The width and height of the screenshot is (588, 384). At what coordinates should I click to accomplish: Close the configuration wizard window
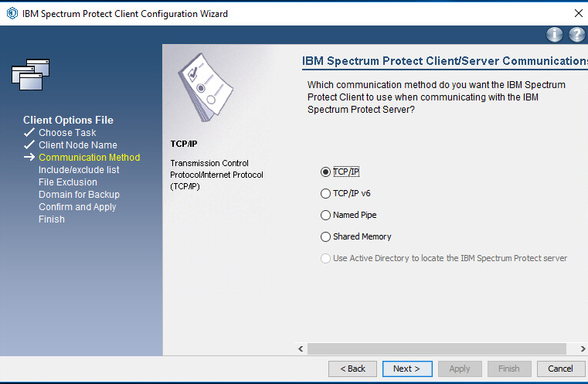click(578, 13)
